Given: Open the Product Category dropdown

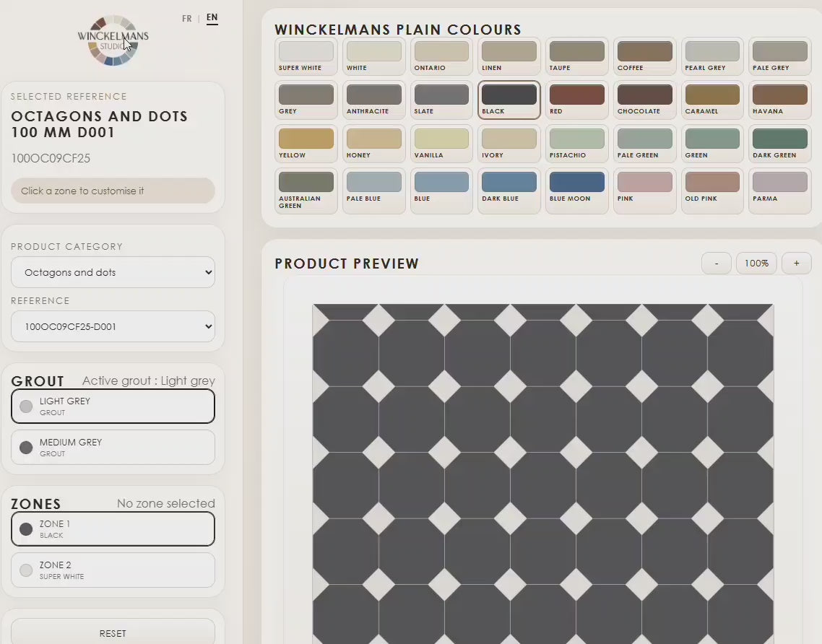Looking at the screenshot, I should coord(113,272).
